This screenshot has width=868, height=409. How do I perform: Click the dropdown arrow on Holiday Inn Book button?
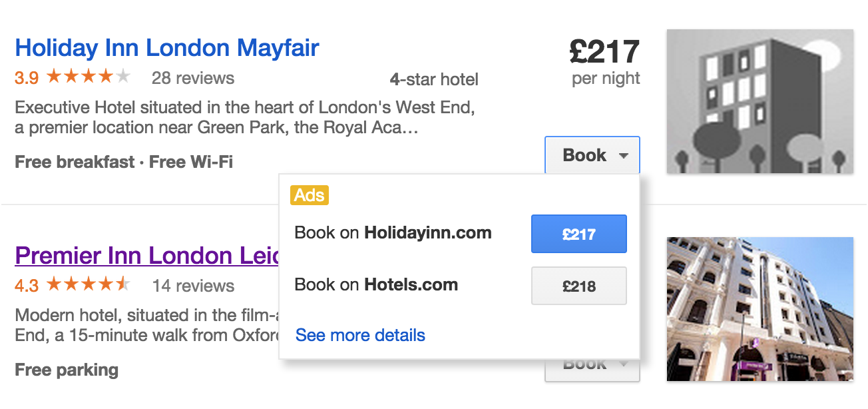point(623,156)
